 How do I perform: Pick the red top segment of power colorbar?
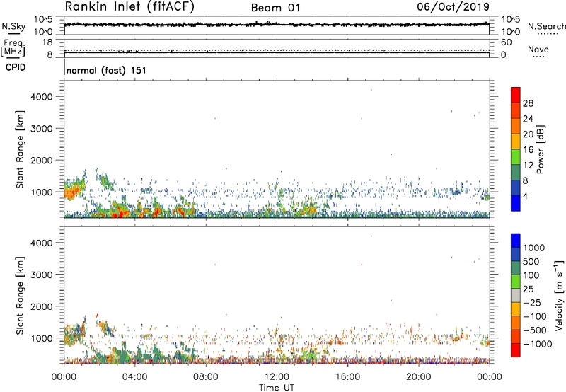tap(516, 95)
